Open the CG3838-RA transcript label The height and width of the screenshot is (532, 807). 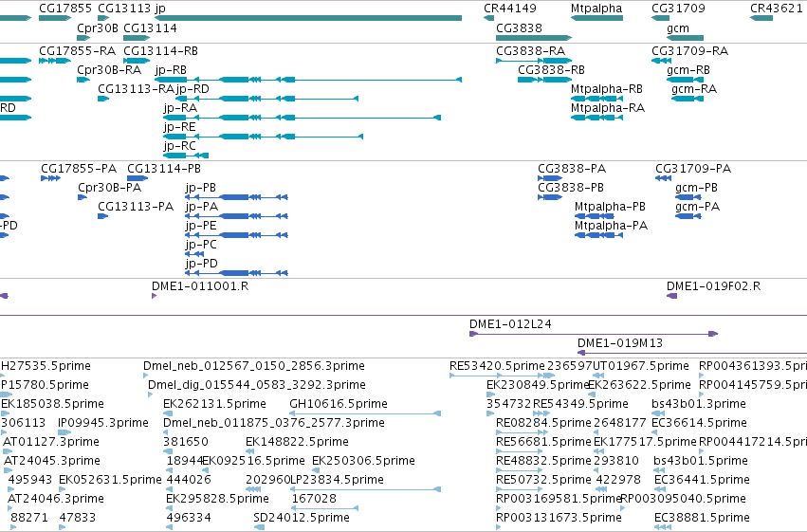point(531,51)
